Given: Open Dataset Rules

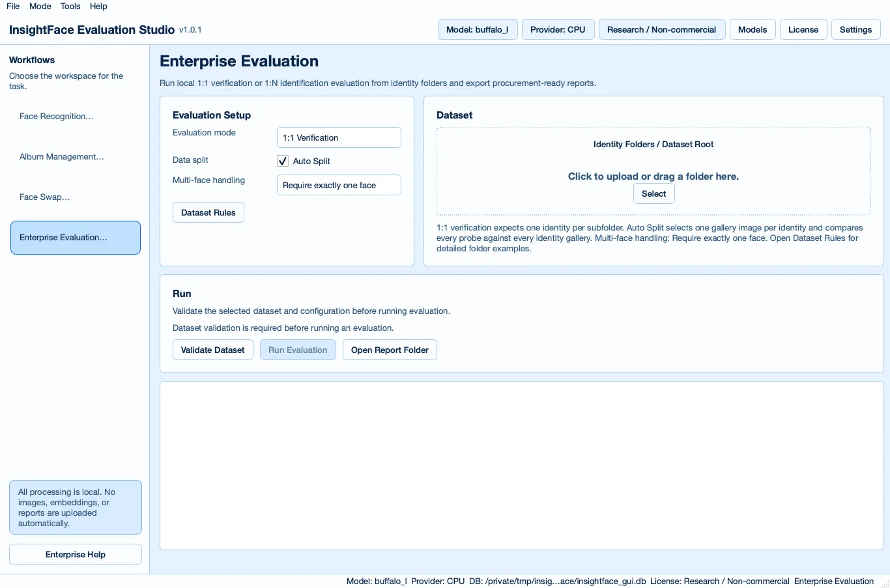Looking at the screenshot, I should 208,212.
